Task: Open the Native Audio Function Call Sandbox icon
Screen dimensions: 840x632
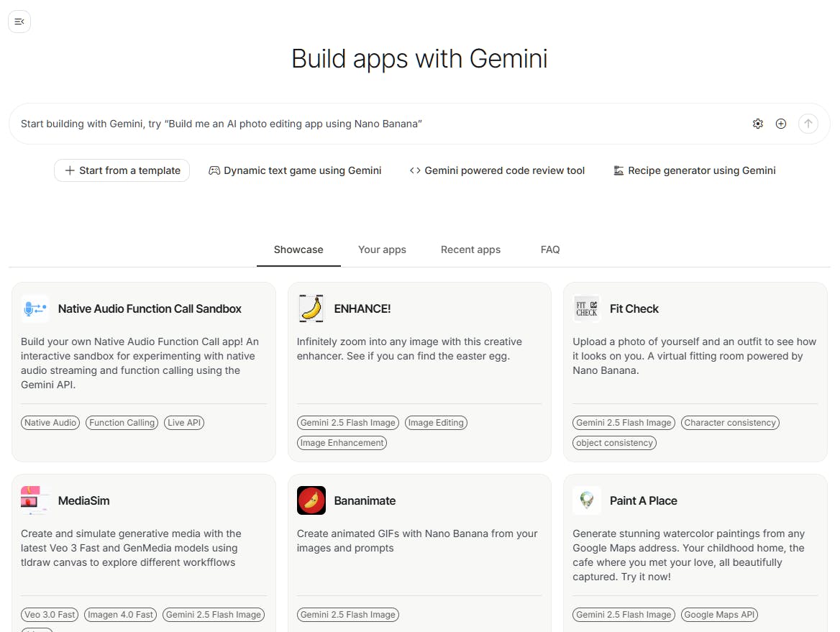Action: pyautogui.click(x=35, y=308)
